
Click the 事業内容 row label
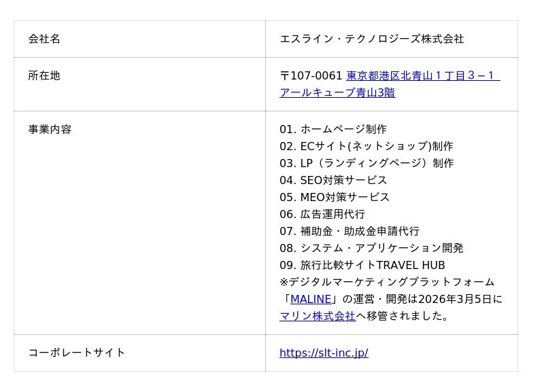50,129
